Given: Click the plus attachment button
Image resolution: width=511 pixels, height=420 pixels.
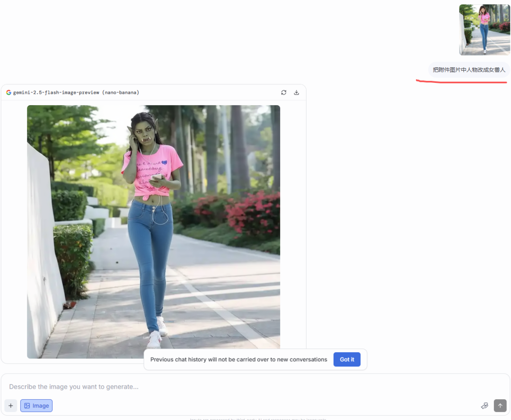Looking at the screenshot, I should point(11,406).
